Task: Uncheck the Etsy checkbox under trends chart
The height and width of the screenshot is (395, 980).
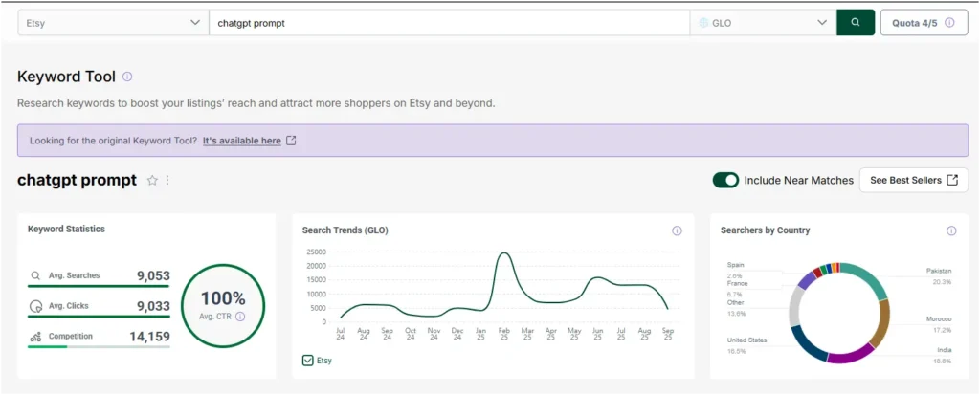Action: (x=307, y=360)
